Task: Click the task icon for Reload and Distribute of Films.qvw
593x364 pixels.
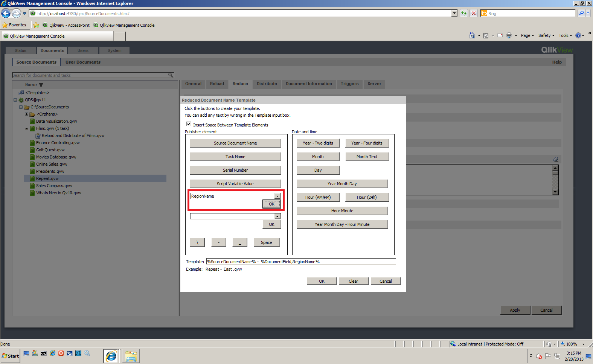Action: [x=38, y=136]
